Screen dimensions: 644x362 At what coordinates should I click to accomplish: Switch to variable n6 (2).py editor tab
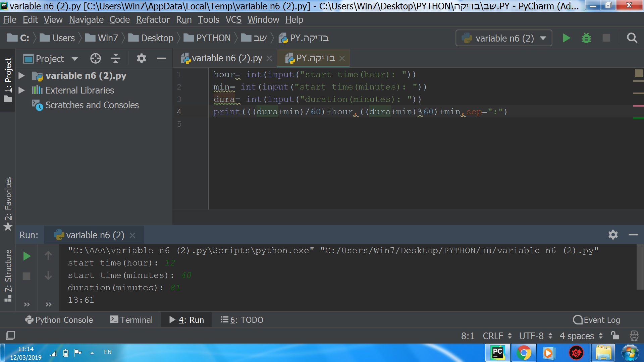[226, 58]
